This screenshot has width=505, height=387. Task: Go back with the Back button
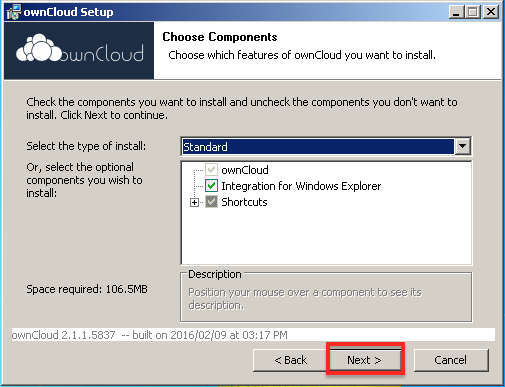(x=290, y=360)
